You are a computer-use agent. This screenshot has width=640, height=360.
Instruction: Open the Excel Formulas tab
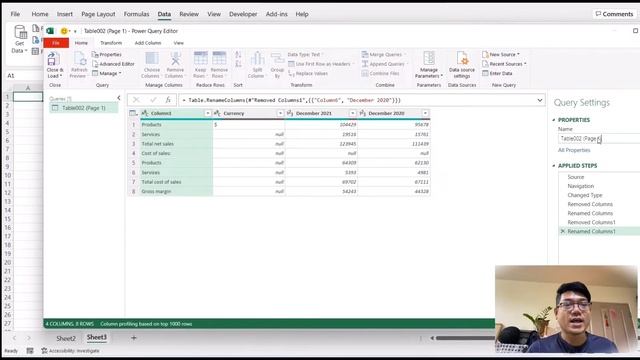136,14
